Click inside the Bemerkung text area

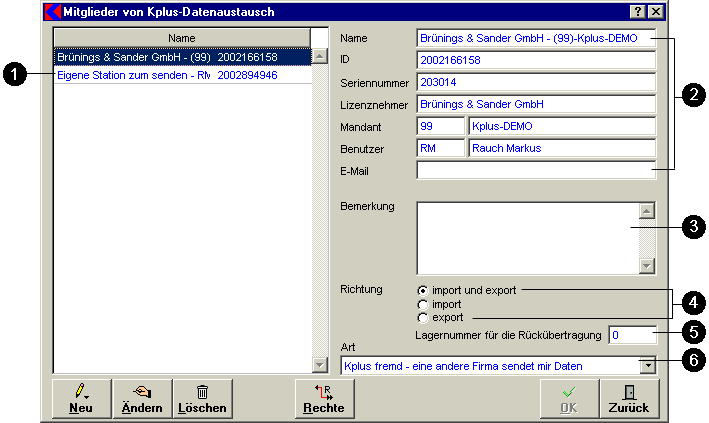(x=527, y=237)
